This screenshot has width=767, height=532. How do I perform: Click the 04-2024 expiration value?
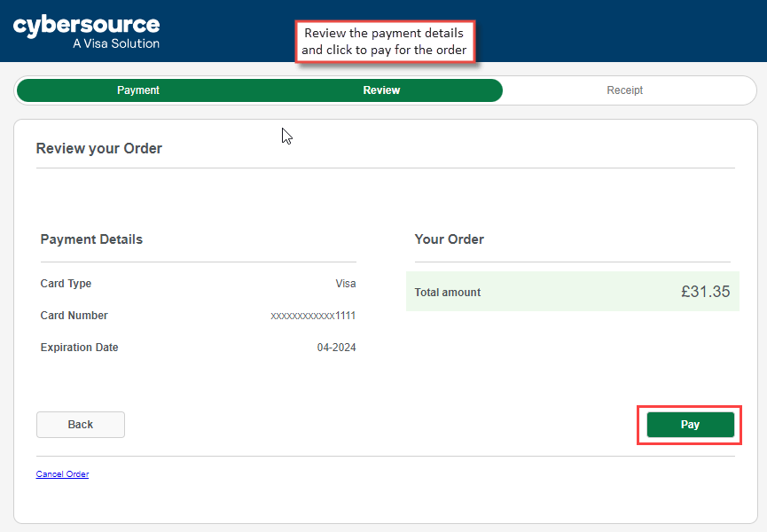pos(336,348)
